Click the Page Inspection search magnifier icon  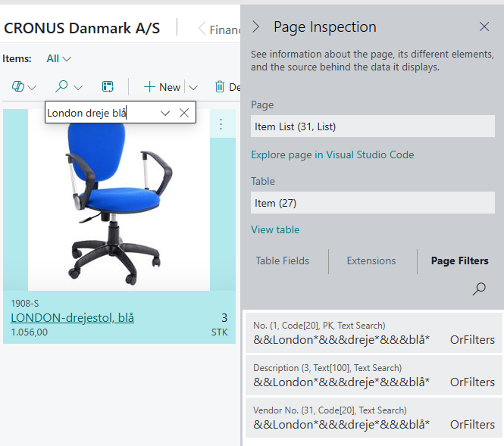(x=479, y=288)
